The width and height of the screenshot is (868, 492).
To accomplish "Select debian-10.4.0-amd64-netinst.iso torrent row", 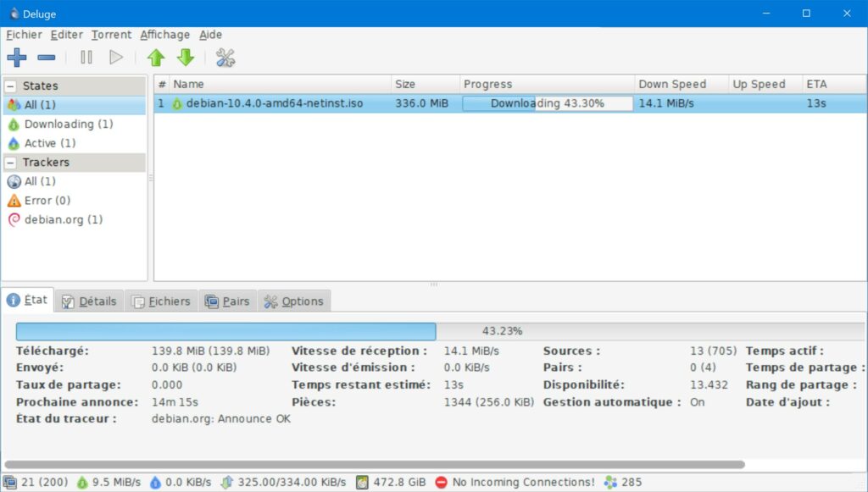I will pos(509,103).
